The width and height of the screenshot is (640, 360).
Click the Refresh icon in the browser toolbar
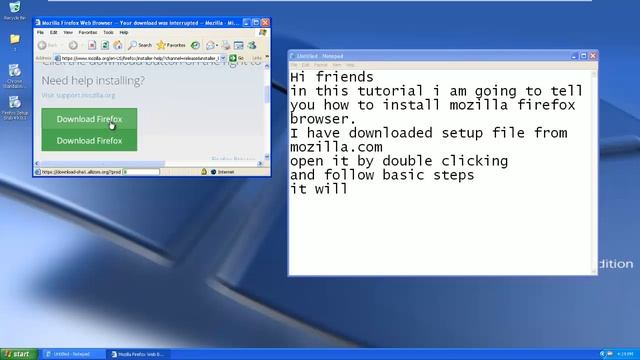105,45
